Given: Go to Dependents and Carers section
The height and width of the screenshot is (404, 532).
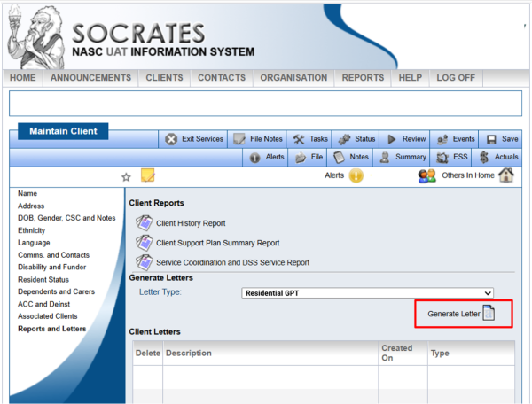Looking at the screenshot, I should coord(57,291).
